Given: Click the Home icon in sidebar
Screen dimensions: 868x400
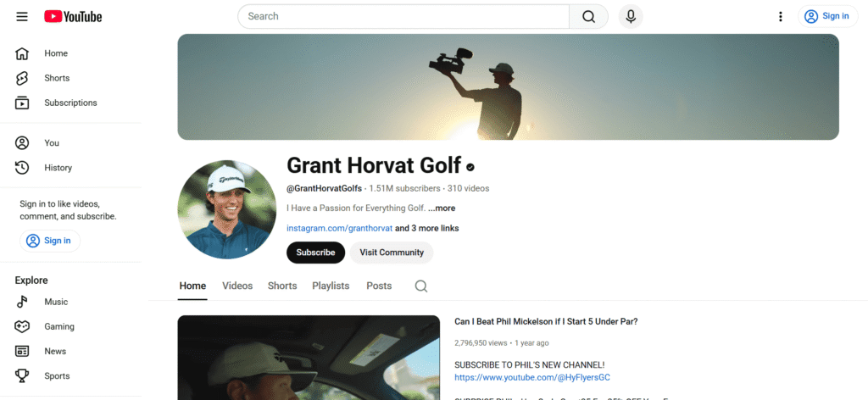Looking at the screenshot, I should click(21, 53).
